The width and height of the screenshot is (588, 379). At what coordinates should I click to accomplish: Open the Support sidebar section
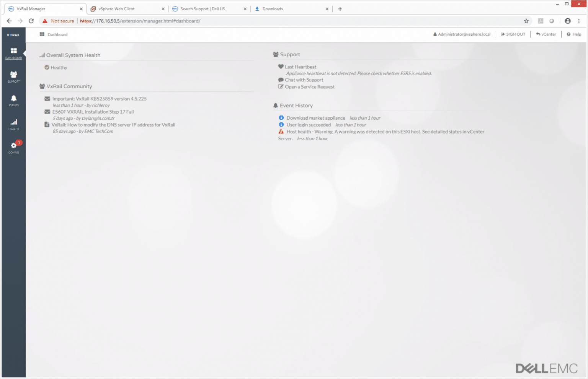coord(13,77)
